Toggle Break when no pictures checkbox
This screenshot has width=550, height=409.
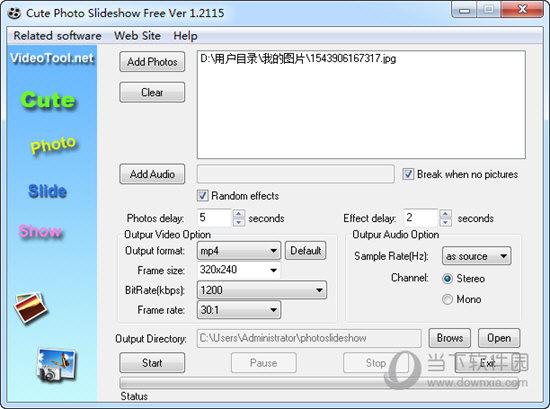(x=408, y=174)
